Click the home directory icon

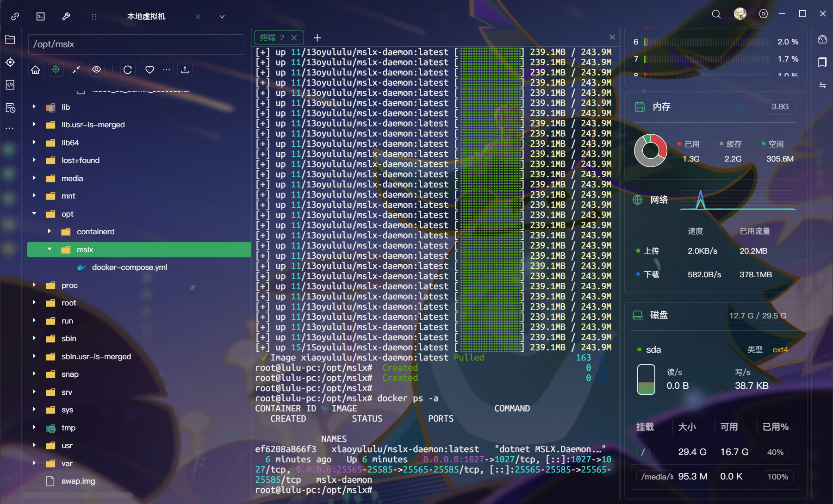36,70
